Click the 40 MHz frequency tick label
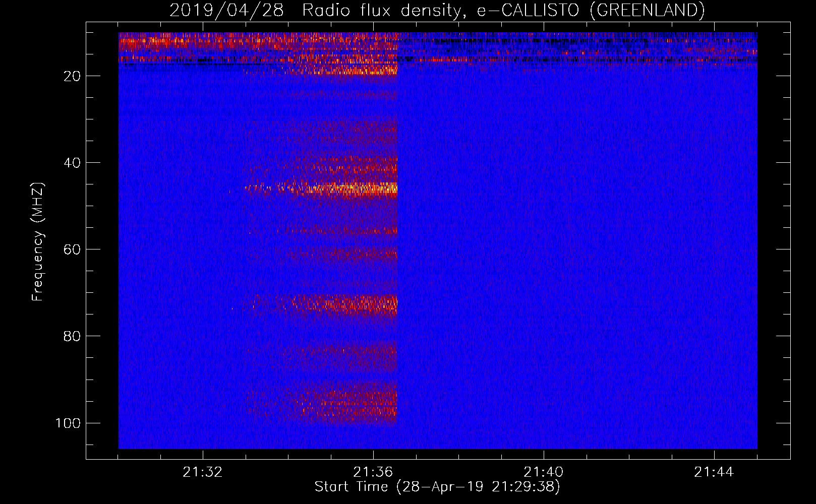Screen dimensions: 816x504 [72, 163]
